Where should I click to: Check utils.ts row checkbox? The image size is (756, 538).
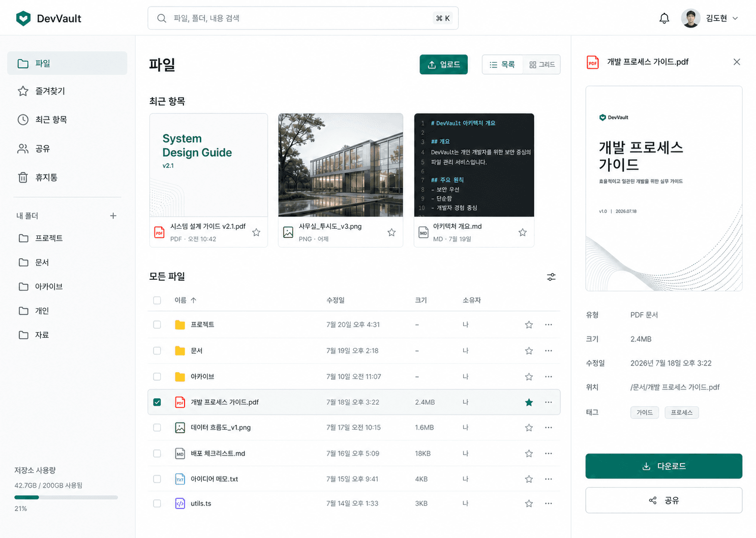tap(157, 503)
